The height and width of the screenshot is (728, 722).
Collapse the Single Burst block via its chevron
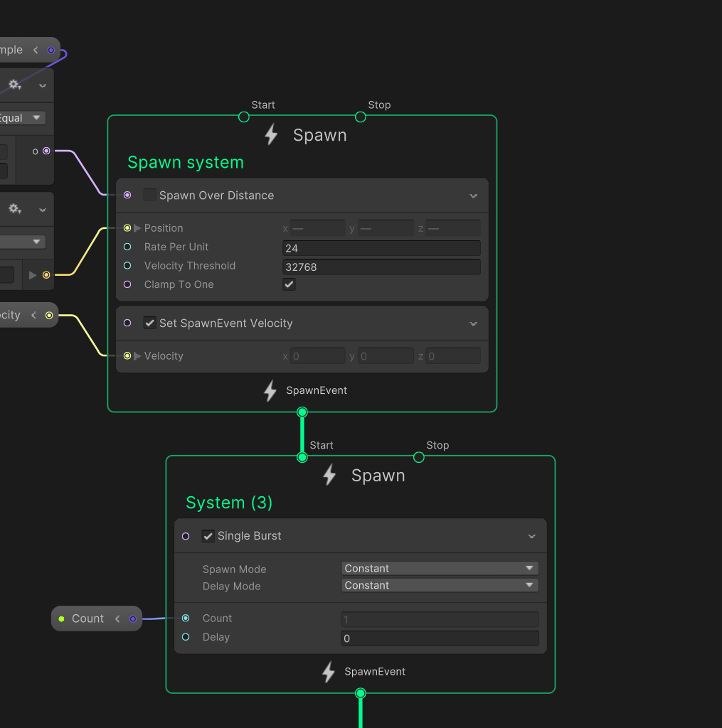click(531, 536)
